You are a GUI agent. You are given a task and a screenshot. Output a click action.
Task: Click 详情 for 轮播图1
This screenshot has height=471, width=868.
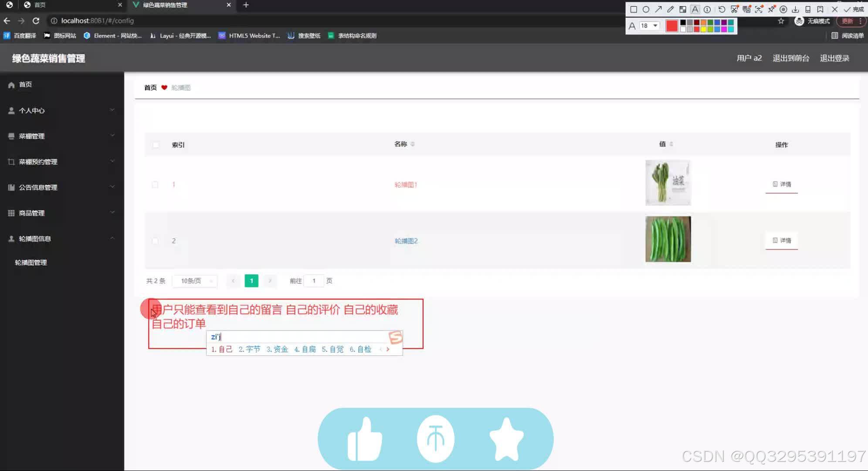(x=782, y=184)
